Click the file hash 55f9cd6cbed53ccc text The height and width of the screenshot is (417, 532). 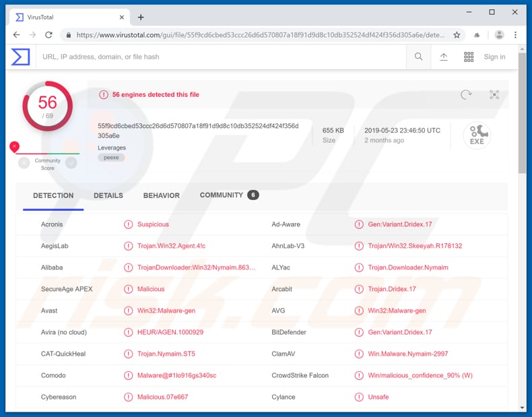click(x=198, y=131)
